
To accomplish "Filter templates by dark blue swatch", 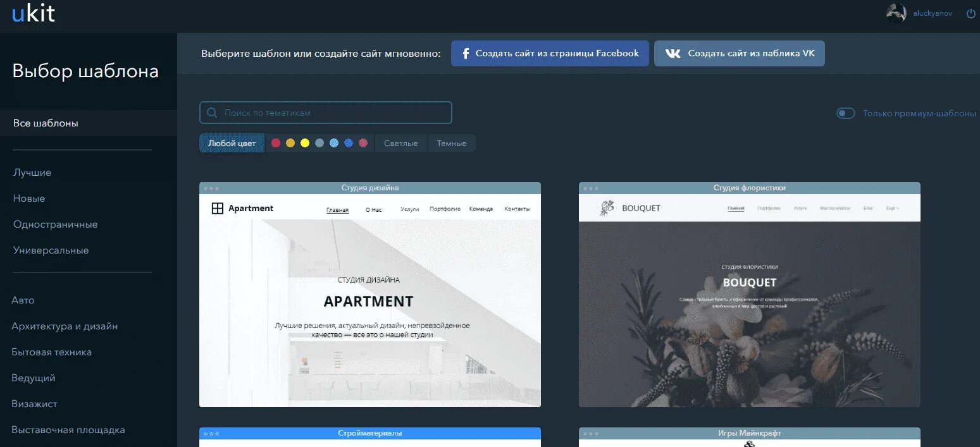I will (349, 143).
